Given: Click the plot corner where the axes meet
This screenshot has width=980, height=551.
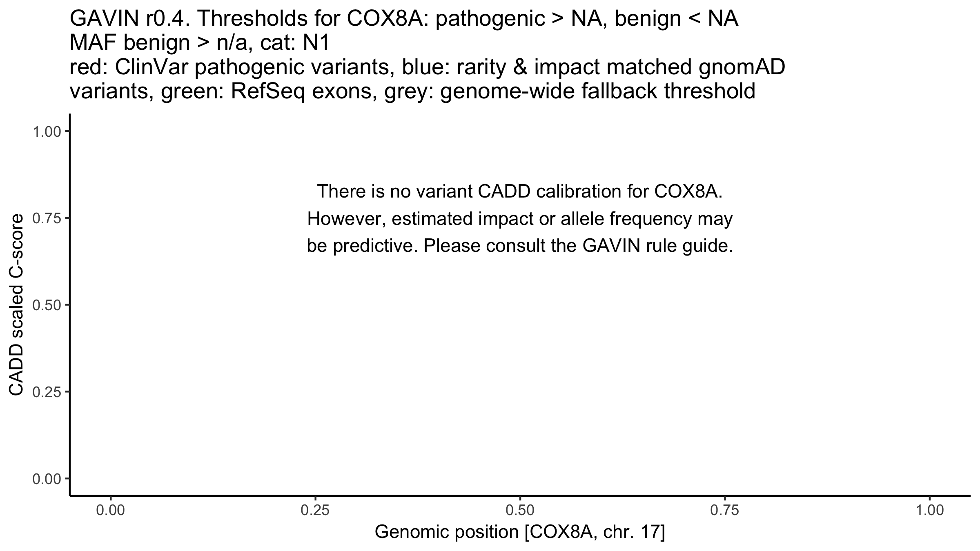Looking at the screenshot, I should 70,495.
